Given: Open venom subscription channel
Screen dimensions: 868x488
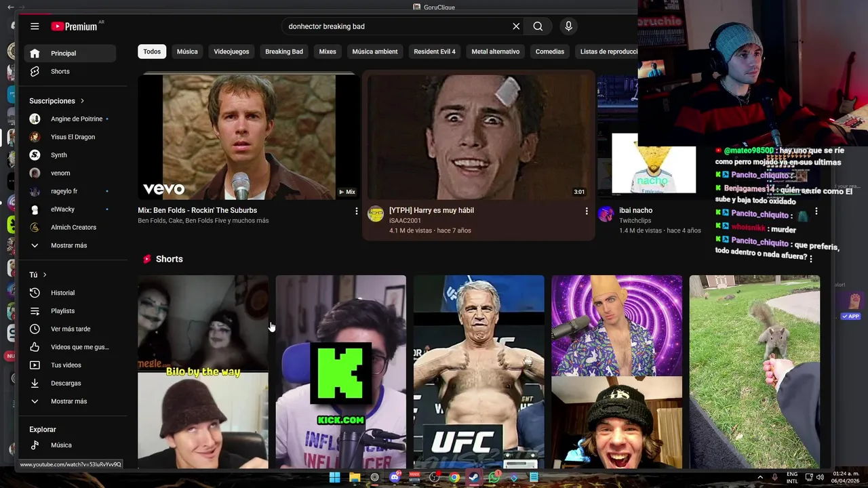Looking at the screenshot, I should pyautogui.click(x=71, y=173).
